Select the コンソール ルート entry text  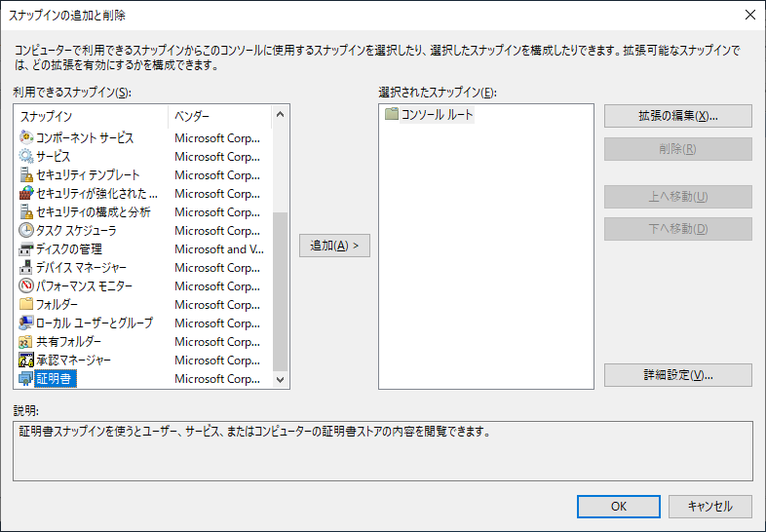(x=438, y=114)
